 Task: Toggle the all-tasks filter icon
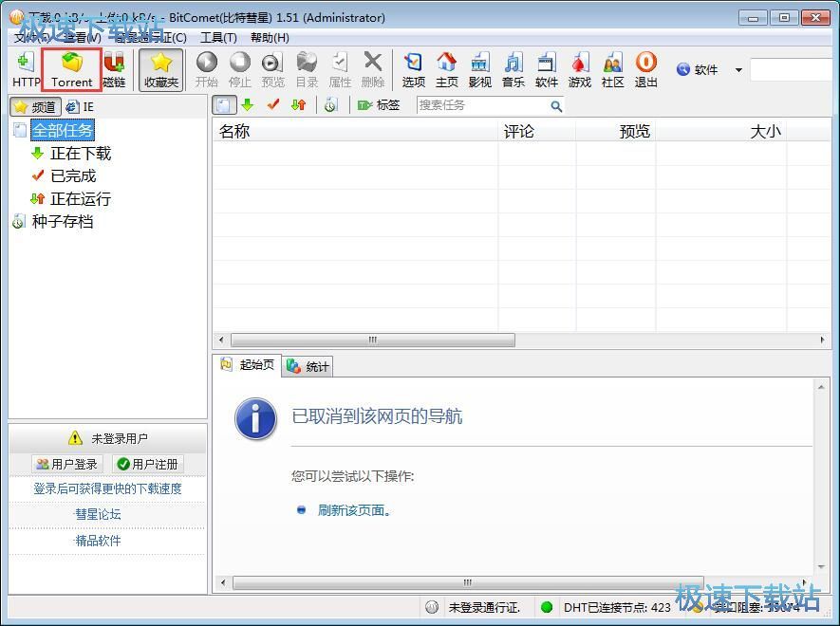pyautogui.click(x=224, y=105)
